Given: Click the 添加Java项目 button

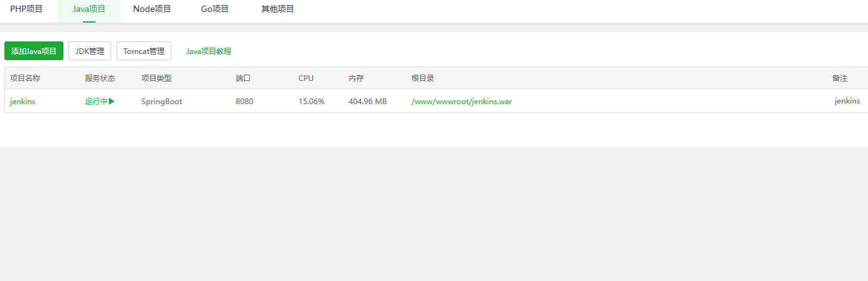Looking at the screenshot, I should [x=34, y=51].
